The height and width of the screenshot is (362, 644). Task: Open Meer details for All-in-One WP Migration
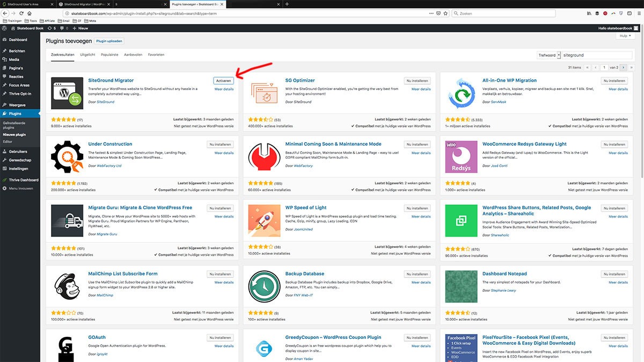point(618,89)
